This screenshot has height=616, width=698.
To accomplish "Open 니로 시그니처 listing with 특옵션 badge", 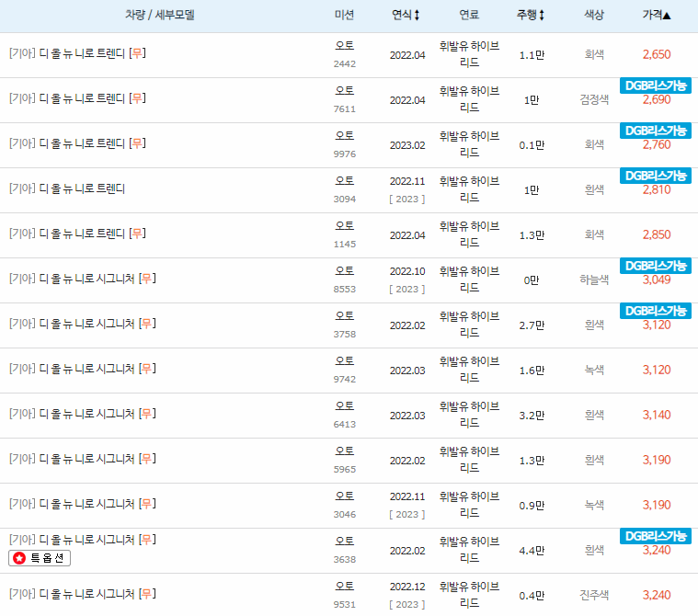I will 83,540.
